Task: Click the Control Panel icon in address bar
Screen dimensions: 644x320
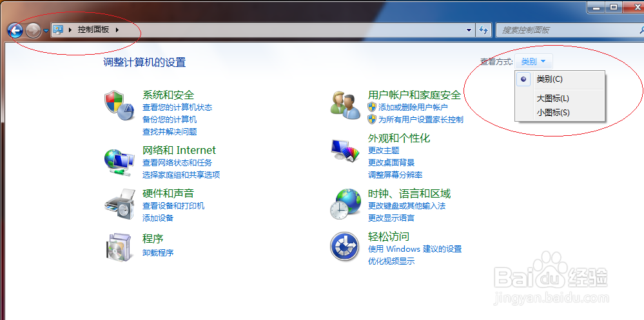Action: (x=58, y=30)
